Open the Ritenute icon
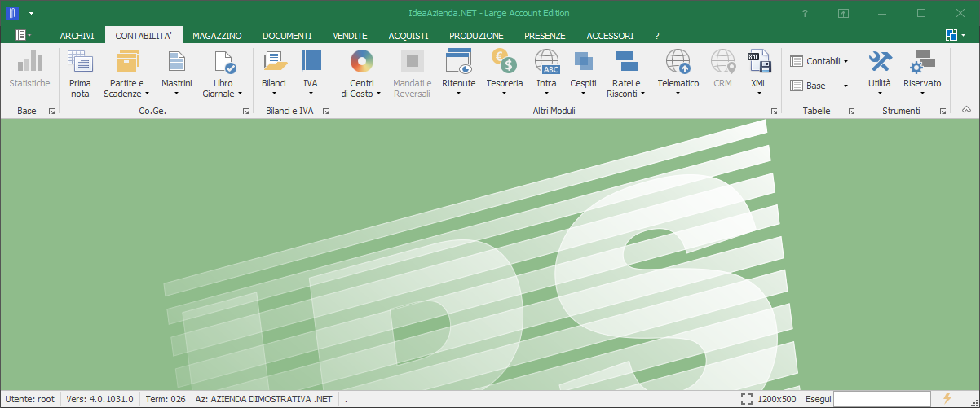 coord(458,62)
